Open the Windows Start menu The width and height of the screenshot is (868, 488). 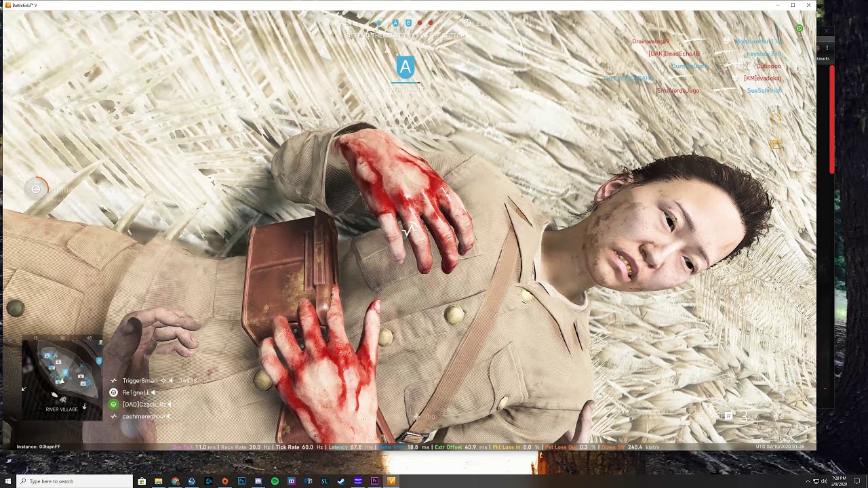[x=8, y=481]
